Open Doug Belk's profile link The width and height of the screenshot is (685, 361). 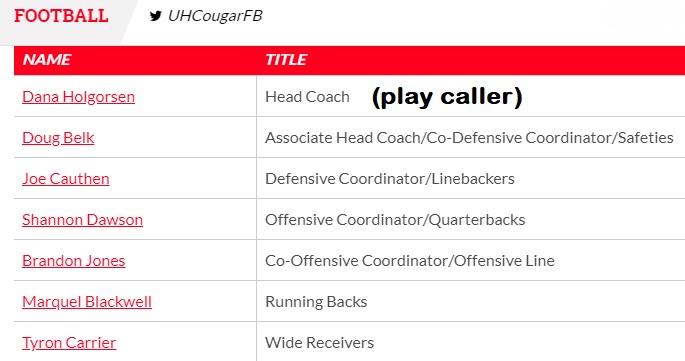(58, 138)
